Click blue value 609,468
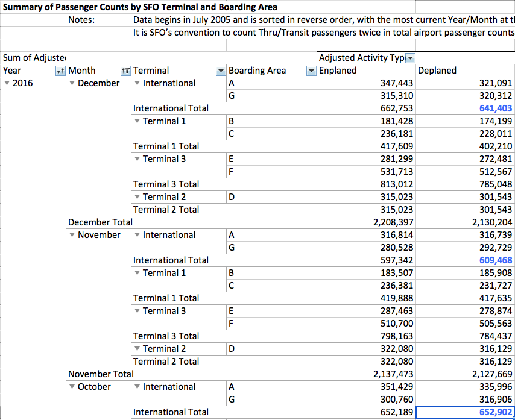Image resolution: width=515 pixels, height=420 pixels. [495, 260]
